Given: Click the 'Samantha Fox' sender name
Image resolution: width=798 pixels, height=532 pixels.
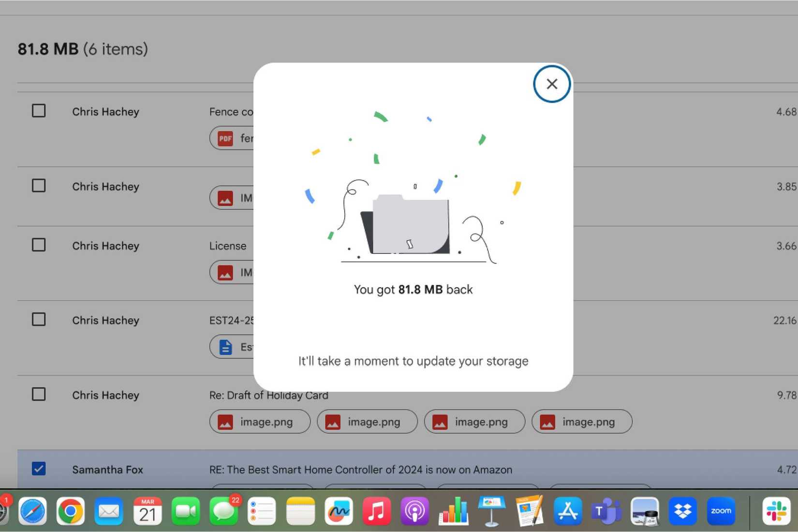Looking at the screenshot, I should pyautogui.click(x=107, y=470).
